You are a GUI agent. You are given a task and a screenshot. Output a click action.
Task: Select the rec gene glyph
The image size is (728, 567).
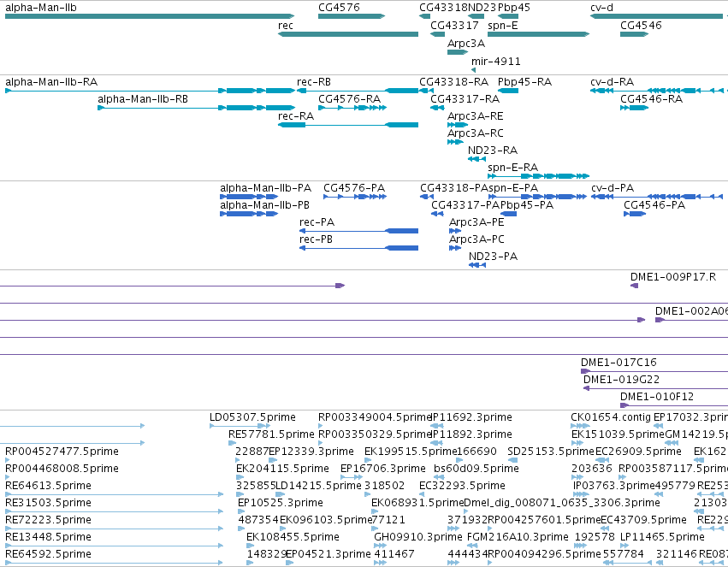click(348, 34)
